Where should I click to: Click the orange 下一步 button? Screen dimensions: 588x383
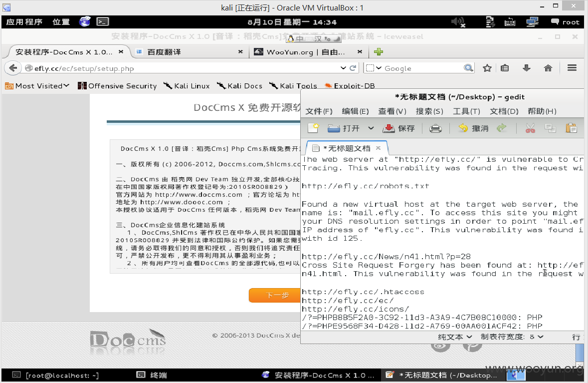coord(275,296)
